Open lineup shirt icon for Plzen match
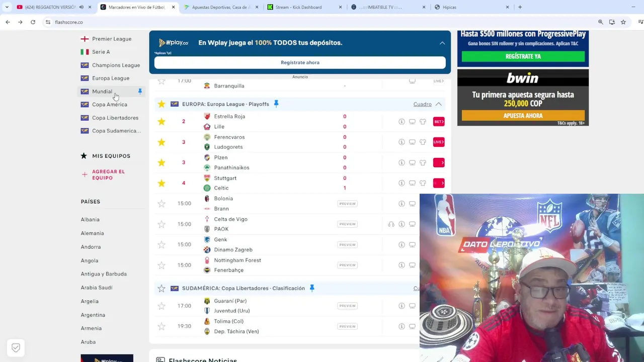The height and width of the screenshot is (362, 644). point(423,162)
